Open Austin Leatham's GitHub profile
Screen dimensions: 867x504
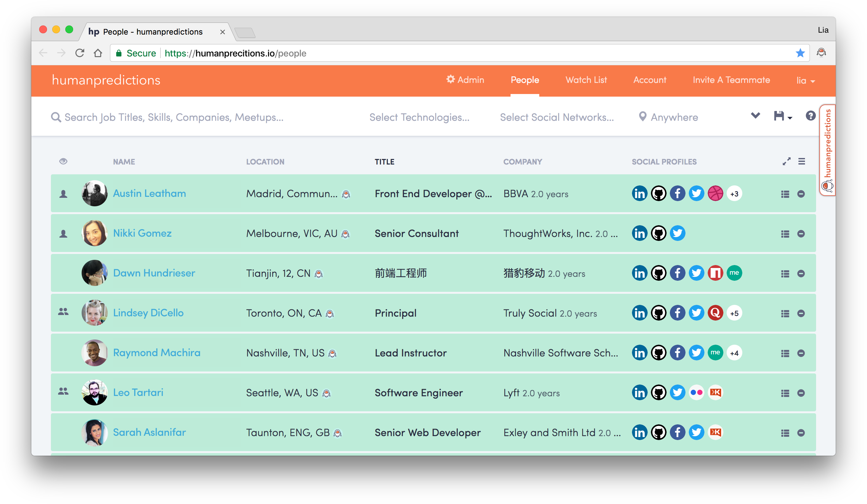tap(658, 193)
